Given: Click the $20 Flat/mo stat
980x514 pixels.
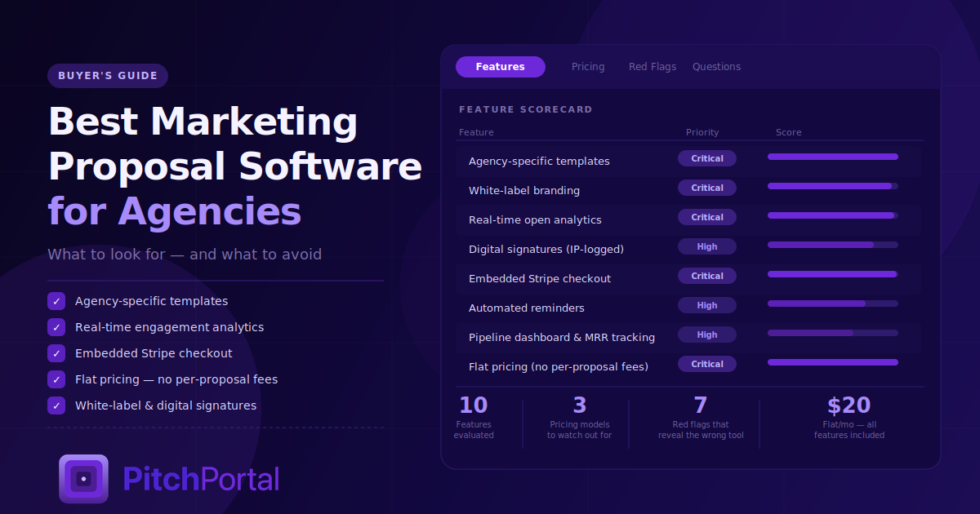Looking at the screenshot, I should tap(849, 418).
